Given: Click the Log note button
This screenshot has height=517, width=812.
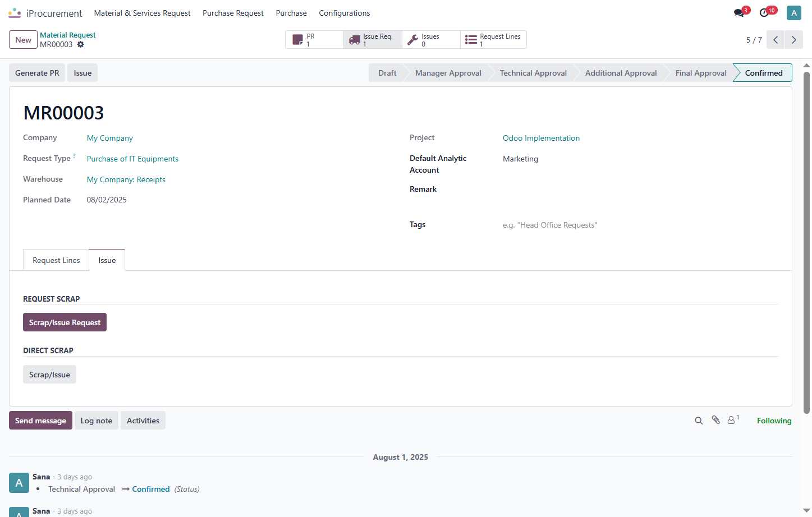Looking at the screenshot, I should tap(97, 421).
